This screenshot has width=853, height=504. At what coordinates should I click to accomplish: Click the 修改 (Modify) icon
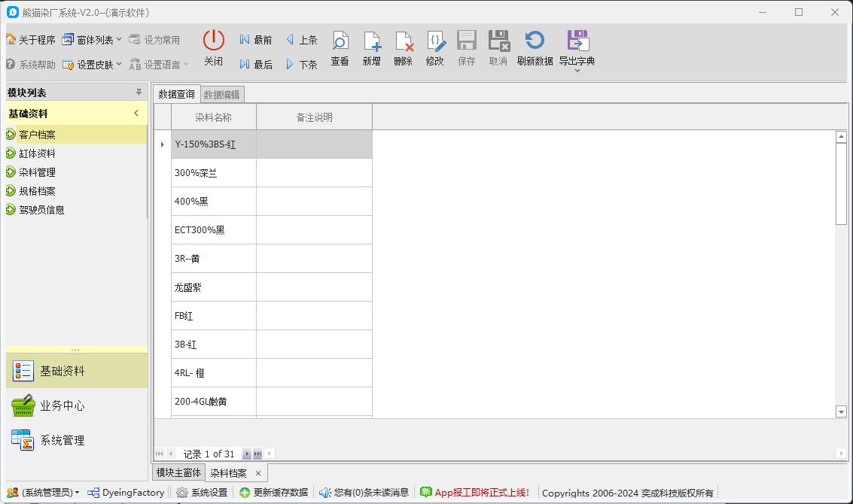[434, 47]
